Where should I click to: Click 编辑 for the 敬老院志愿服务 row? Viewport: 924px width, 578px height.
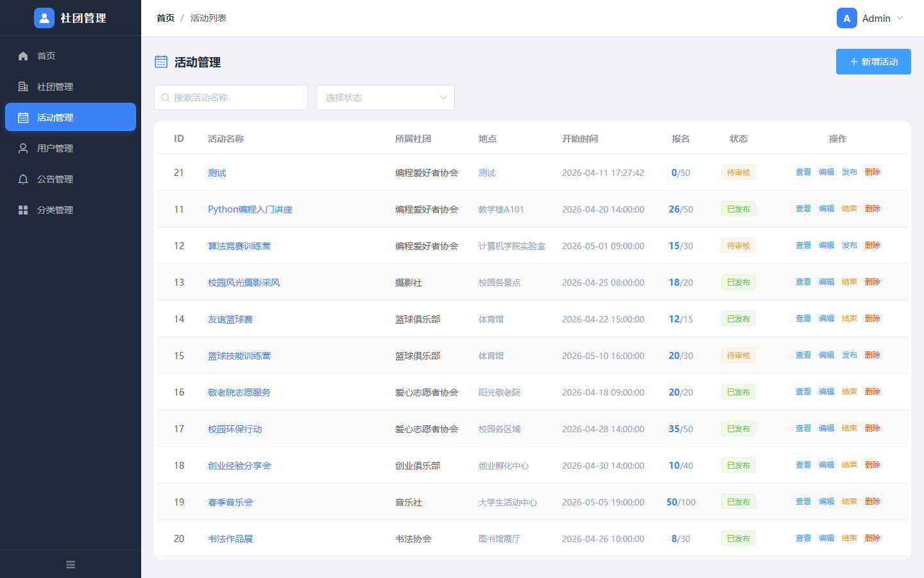coord(826,392)
